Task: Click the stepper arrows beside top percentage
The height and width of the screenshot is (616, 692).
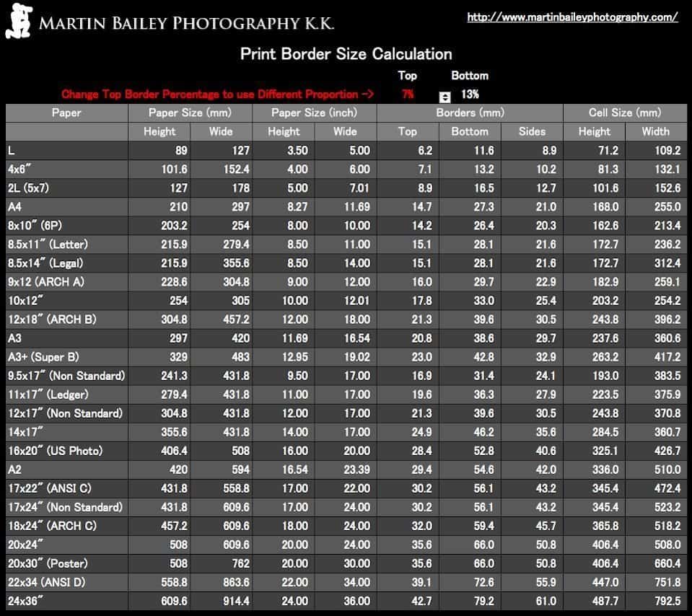Action: [x=445, y=97]
